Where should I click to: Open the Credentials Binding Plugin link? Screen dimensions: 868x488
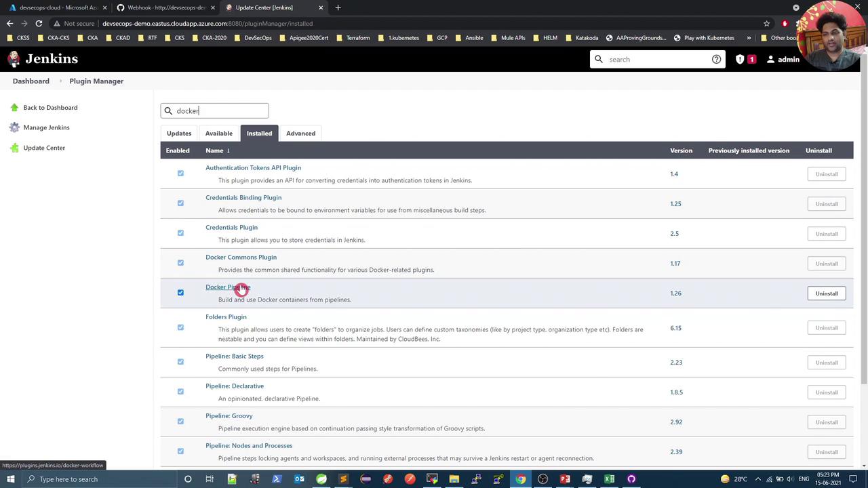tap(243, 198)
